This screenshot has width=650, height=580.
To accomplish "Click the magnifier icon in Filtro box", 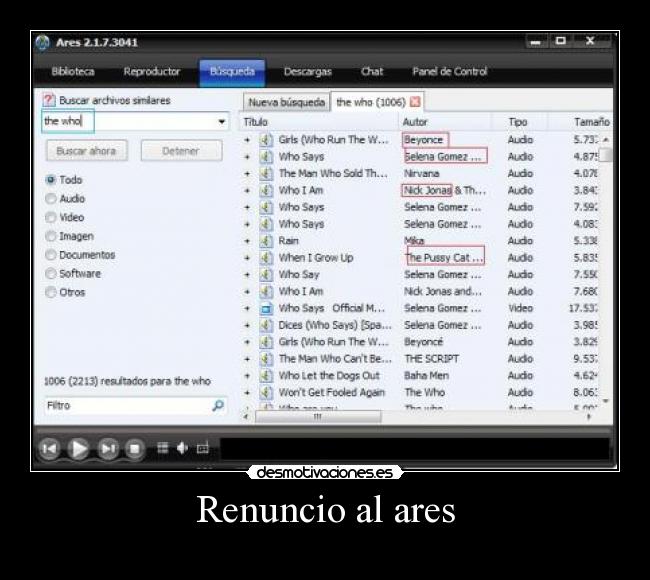I will tap(218, 405).
